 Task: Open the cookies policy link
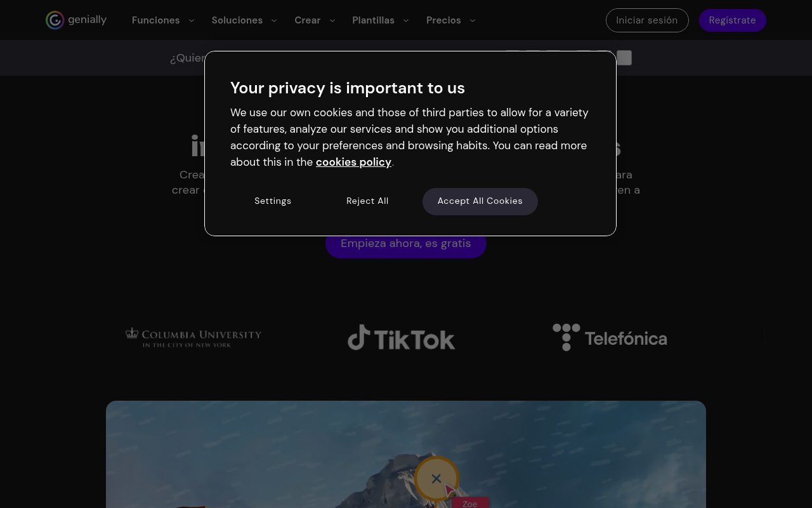point(353,162)
